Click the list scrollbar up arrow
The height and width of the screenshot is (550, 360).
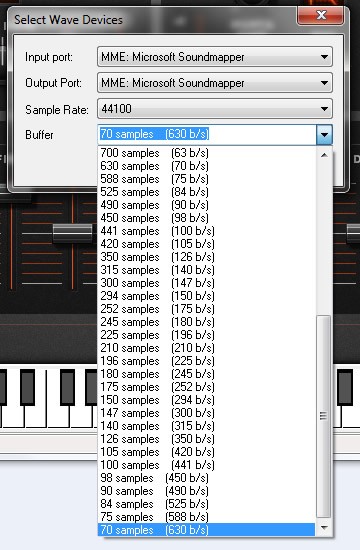[324, 155]
